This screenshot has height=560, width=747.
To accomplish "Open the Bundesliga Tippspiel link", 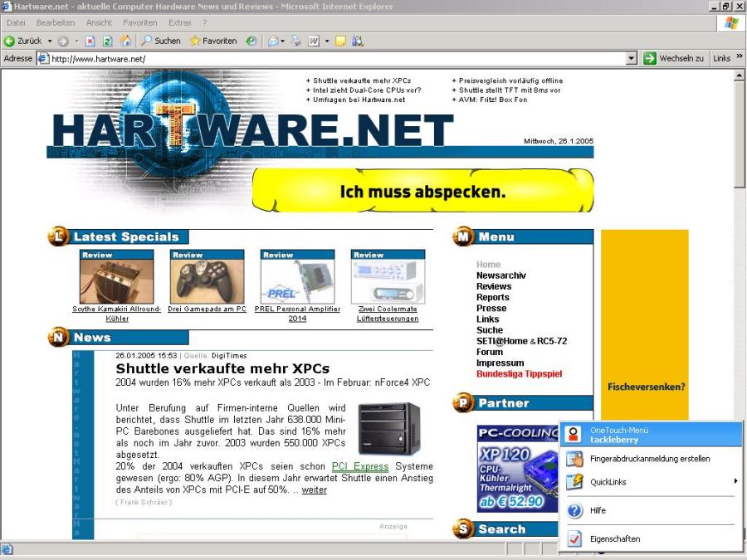I will tap(520, 374).
